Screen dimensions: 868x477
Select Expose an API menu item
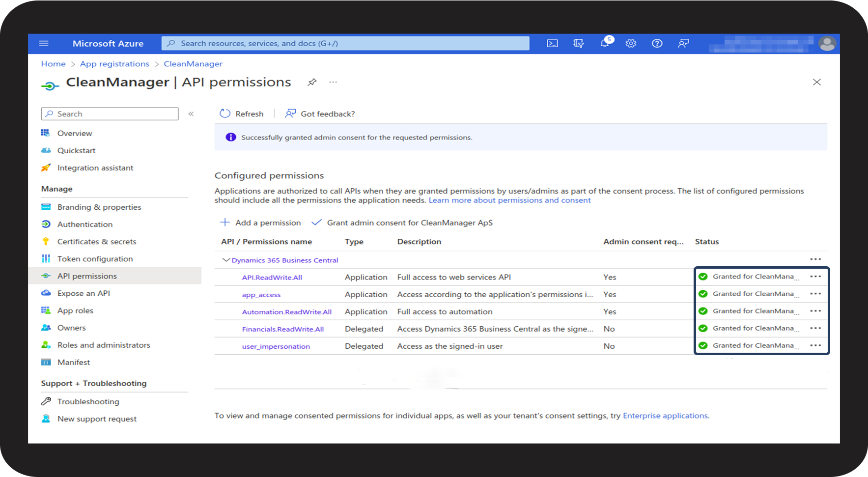pyautogui.click(x=84, y=293)
